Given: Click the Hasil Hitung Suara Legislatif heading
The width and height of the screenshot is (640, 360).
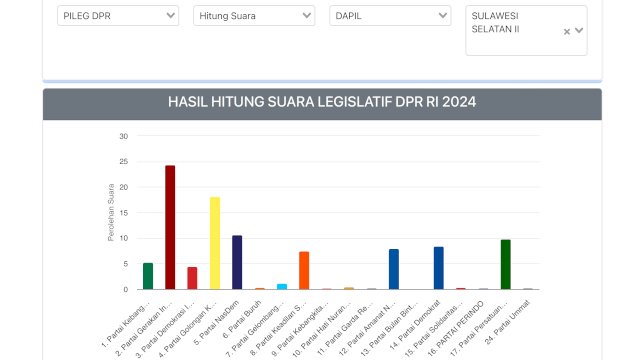Looking at the screenshot, I should coord(322,102).
